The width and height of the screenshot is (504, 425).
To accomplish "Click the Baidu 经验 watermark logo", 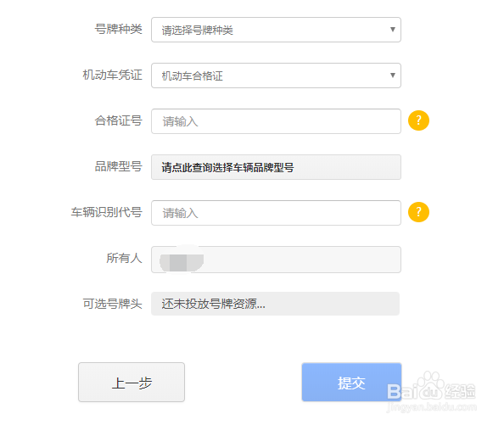I will [x=431, y=390].
